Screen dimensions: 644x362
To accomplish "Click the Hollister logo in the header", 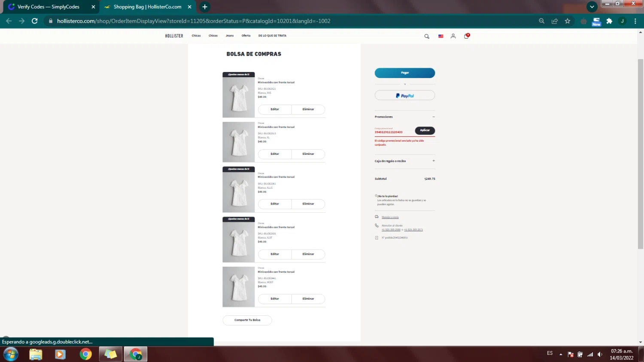I will [174, 36].
